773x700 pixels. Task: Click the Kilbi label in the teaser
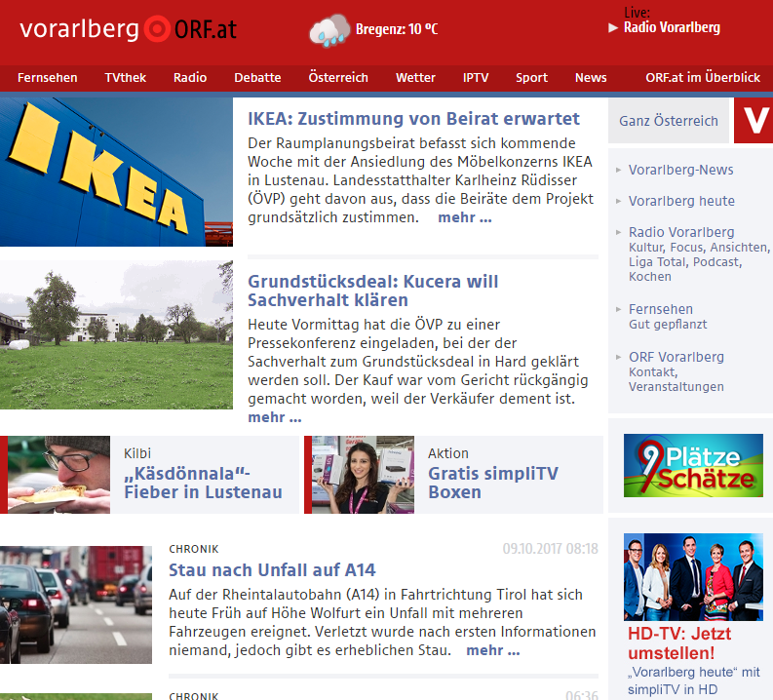click(x=137, y=453)
